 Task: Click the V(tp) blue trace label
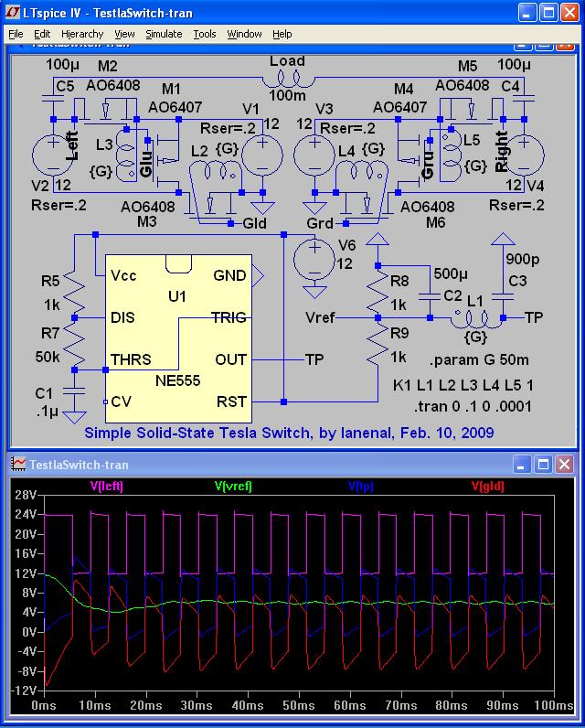click(360, 487)
